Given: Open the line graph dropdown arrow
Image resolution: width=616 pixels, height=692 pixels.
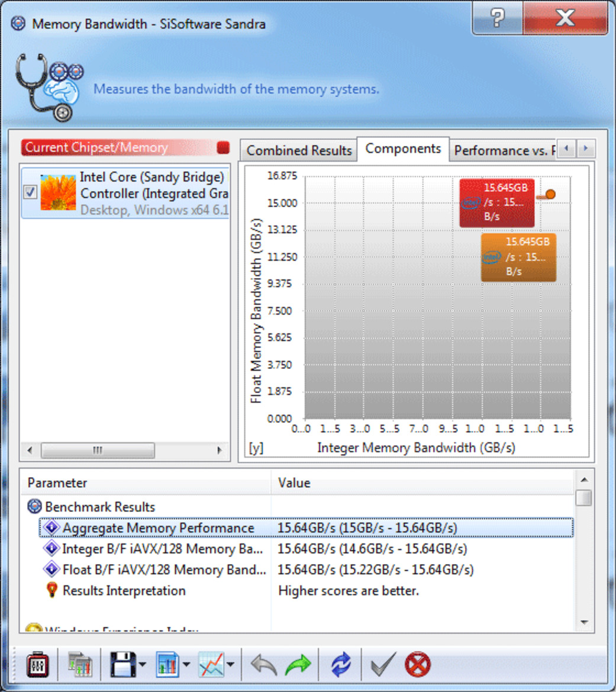Looking at the screenshot, I should (x=230, y=664).
